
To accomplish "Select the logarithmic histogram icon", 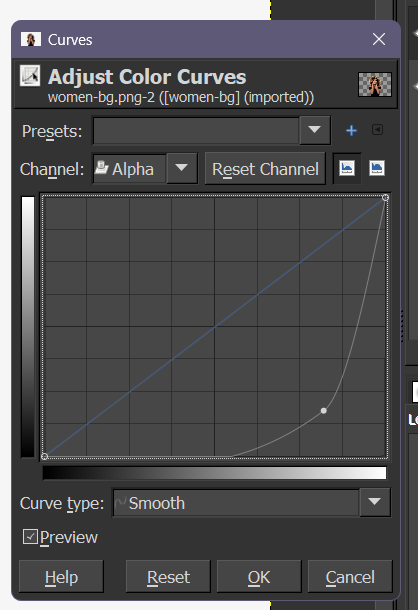I will coord(376,168).
